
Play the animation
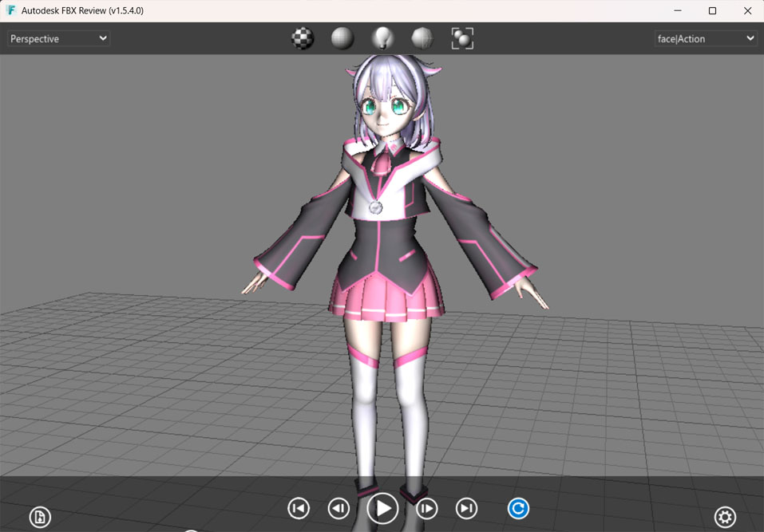click(x=382, y=509)
